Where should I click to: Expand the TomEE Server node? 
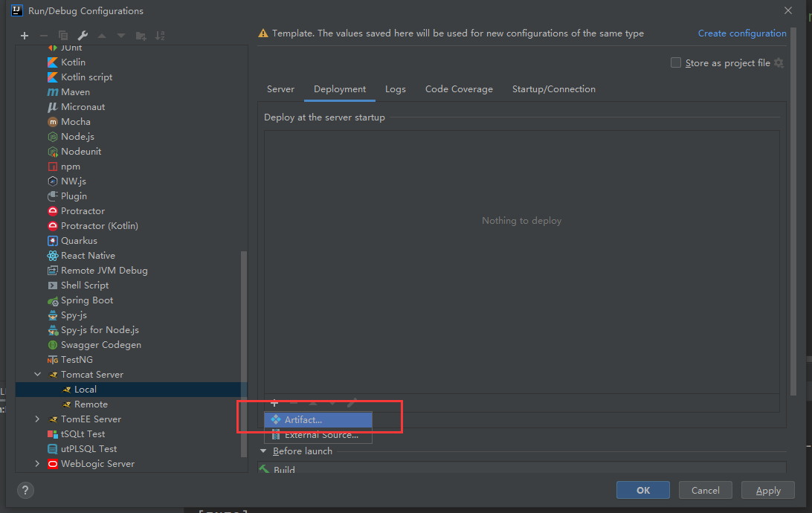point(37,419)
